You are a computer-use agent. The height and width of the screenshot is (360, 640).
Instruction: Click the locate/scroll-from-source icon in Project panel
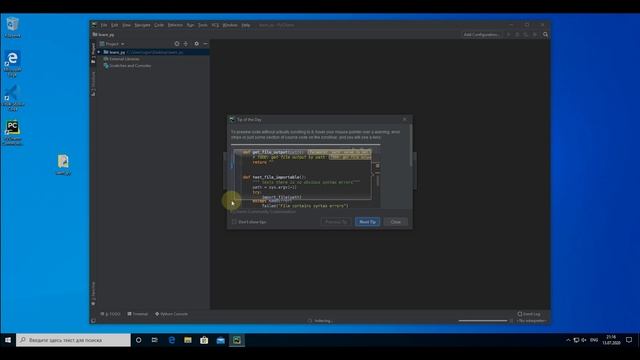pos(177,44)
